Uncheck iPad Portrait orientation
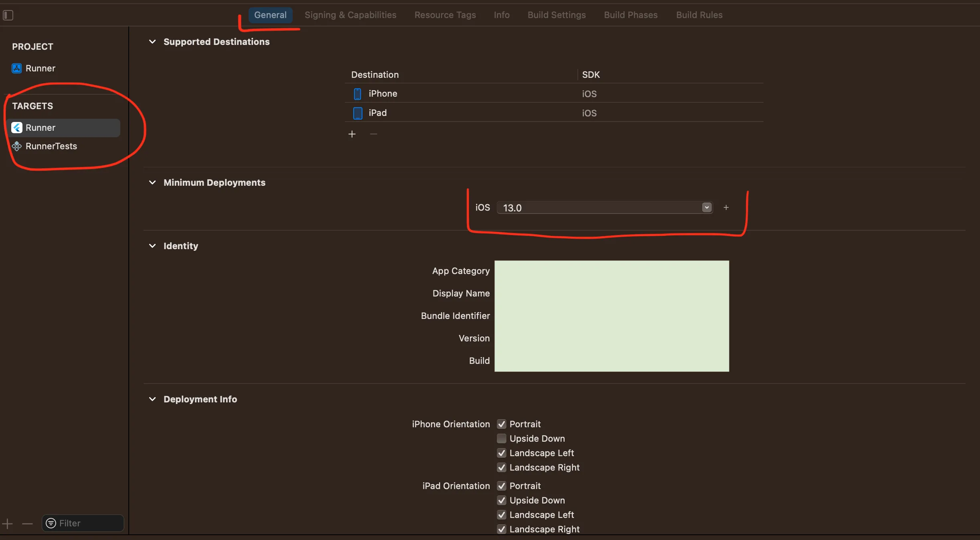This screenshot has width=980, height=540. pos(501,486)
